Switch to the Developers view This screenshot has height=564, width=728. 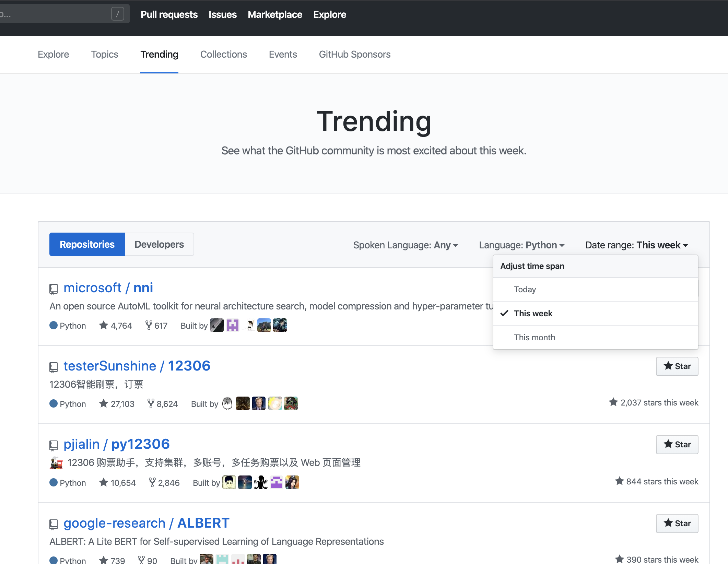click(x=159, y=244)
